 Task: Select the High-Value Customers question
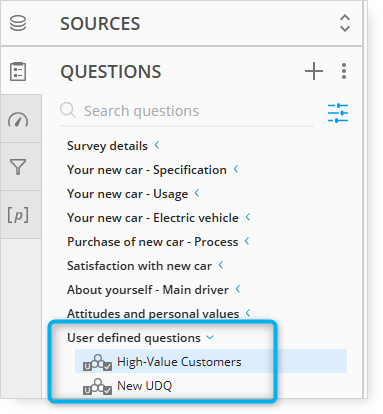tap(211, 361)
